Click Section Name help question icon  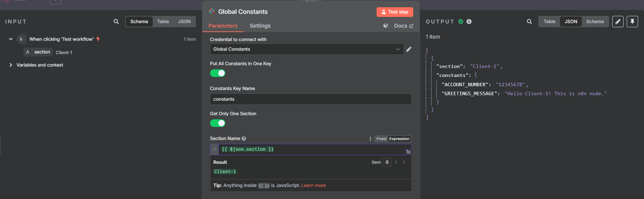(x=244, y=139)
